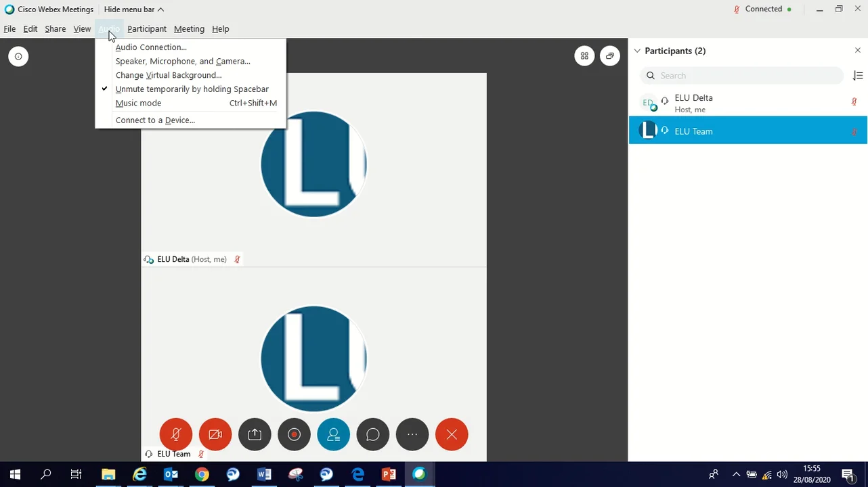Close the Participants panel
Viewport: 868px width, 487px height.
(x=858, y=51)
